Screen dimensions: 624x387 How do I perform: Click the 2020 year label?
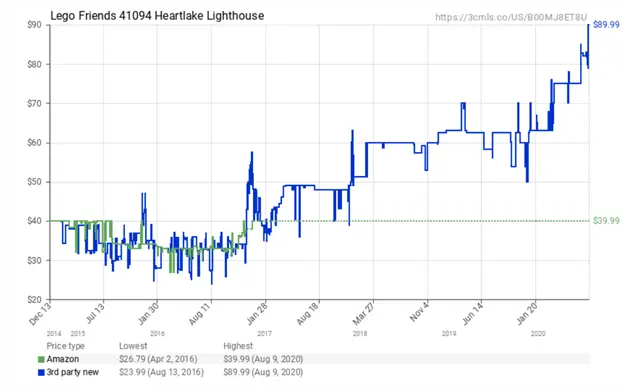click(538, 334)
